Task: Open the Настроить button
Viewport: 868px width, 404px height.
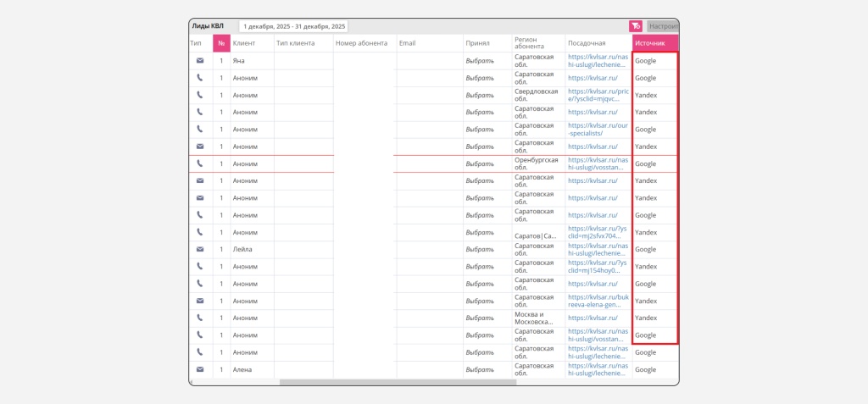Action: (x=663, y=26)
